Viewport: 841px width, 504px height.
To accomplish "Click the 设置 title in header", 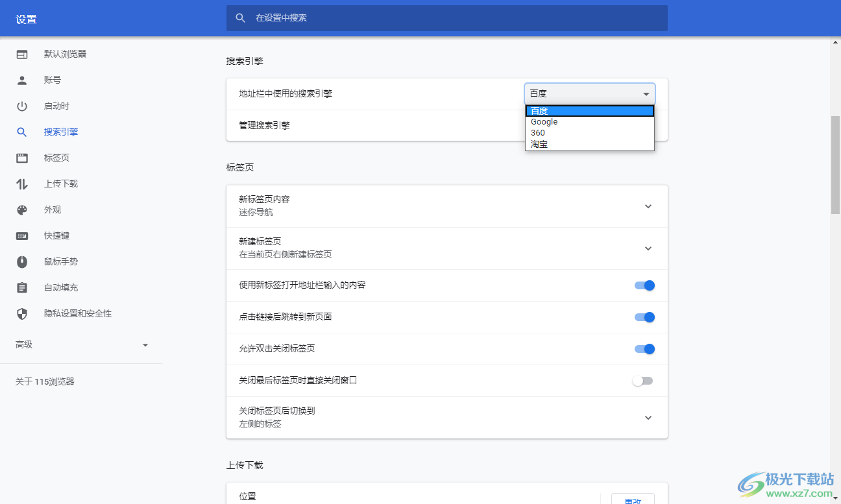I will click(x=27, y=19).
